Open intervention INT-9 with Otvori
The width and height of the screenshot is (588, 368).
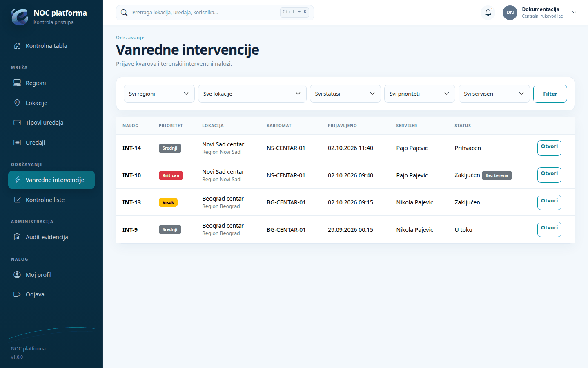(x=549, y=229)
